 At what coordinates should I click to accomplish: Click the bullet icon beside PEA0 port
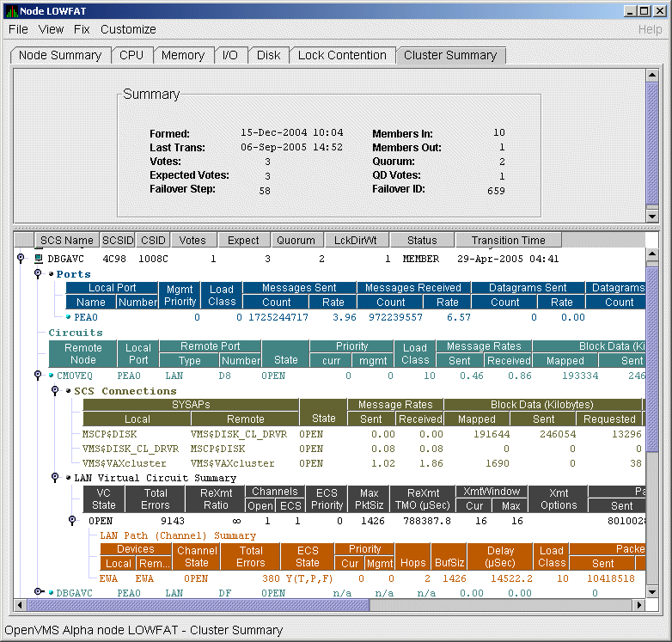pyautogui.click(x=69, y=317)
